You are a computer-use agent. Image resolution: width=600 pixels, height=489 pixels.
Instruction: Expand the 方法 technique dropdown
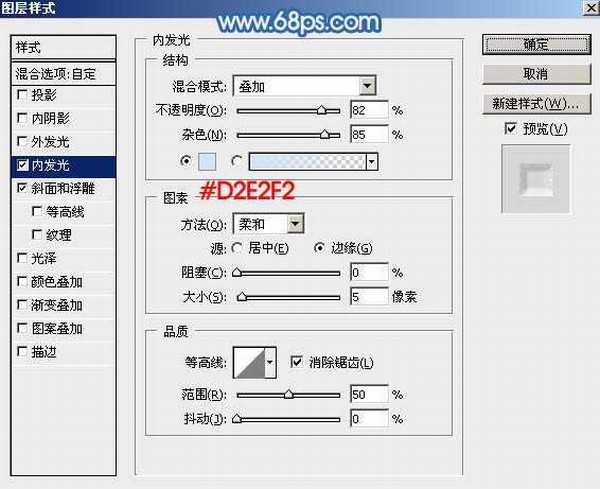(x=268, y=224)
